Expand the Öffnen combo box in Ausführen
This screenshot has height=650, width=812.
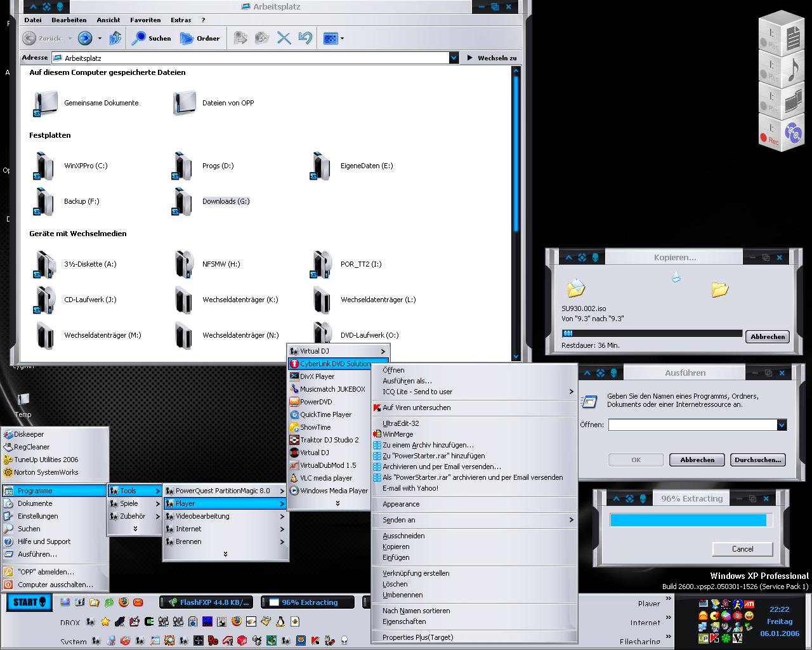(782, 425)
